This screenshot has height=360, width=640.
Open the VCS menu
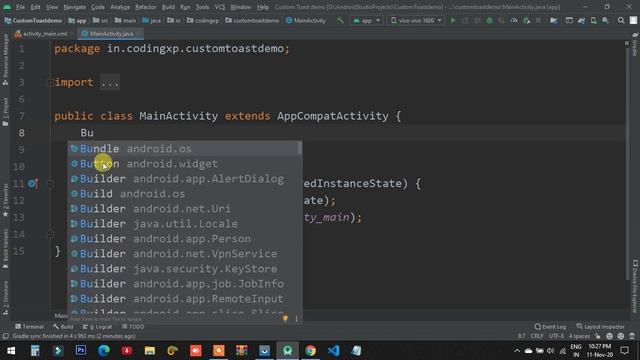220,7
